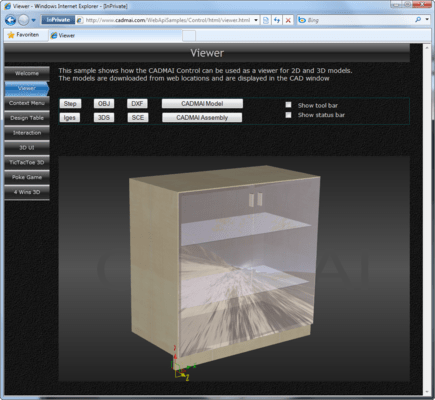Viewport: 435px width, 400px height.
Task: Open the Interaction sample
Action: pyautogui.click(x=27, y=133)
